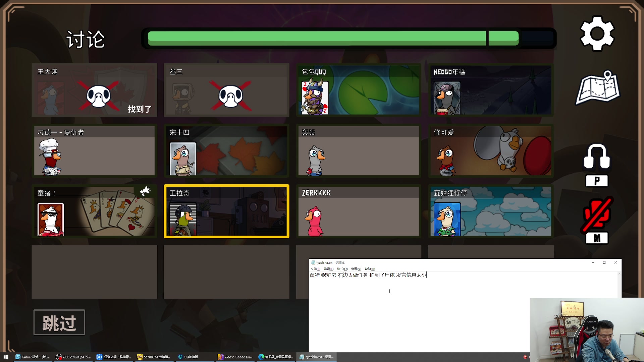Click Notepad title bar file icon
Screen dimensions: 644x362
pos(313,262)
